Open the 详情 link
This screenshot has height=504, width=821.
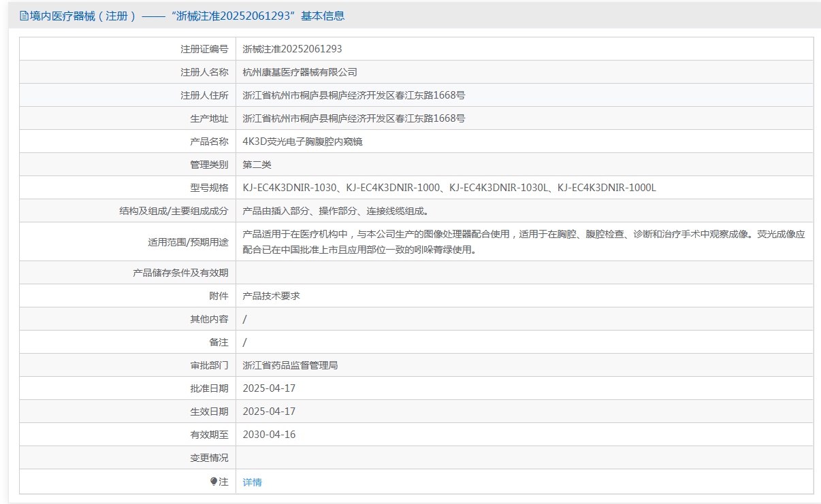click(252, 482)
